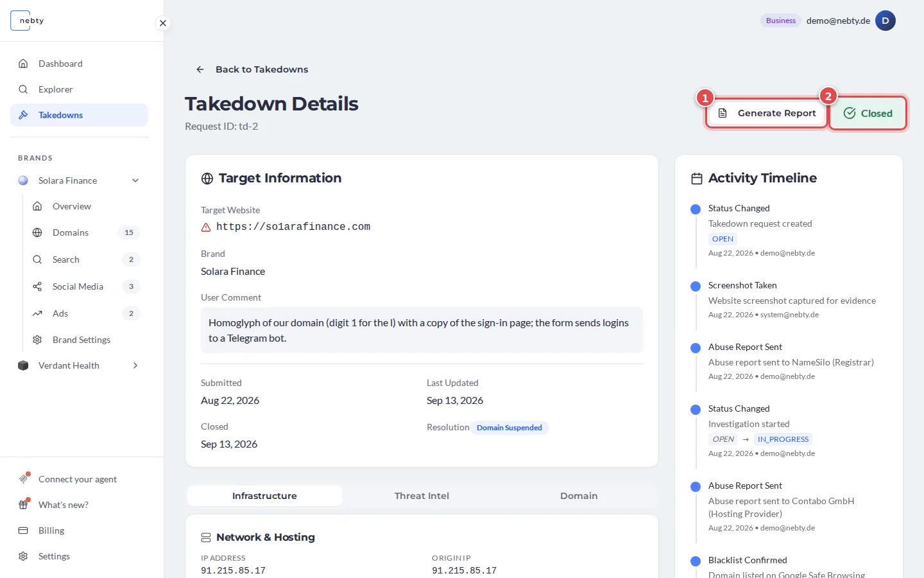Click OPEN status tag in timeline

pos(723,239)
